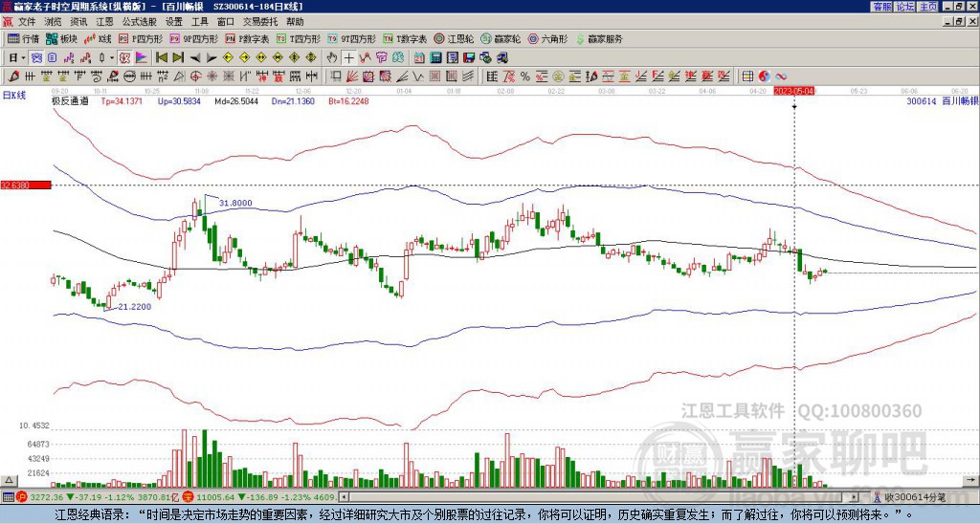Open the 板块 sector view

pyautogui.click(x=61, y=38)
